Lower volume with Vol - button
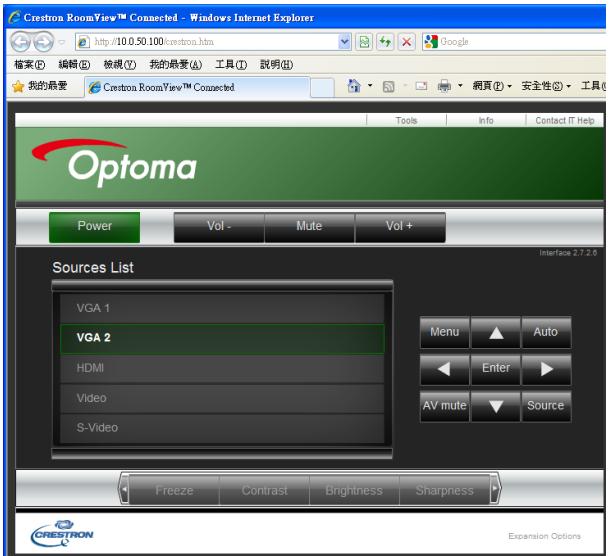 pyautogui.click(x=219, y=228)
